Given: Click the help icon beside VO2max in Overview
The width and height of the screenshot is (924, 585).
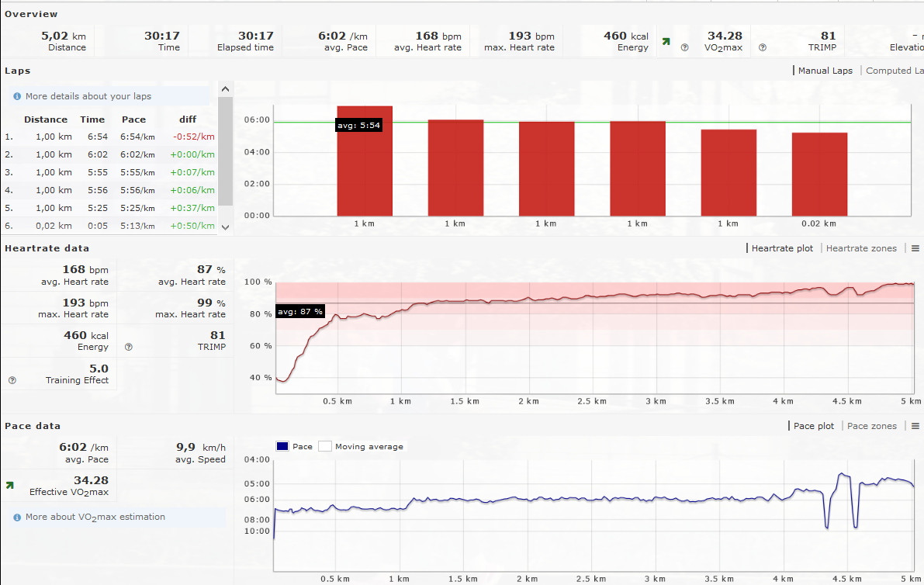Looking at the screenshot, I should (684, 47).
